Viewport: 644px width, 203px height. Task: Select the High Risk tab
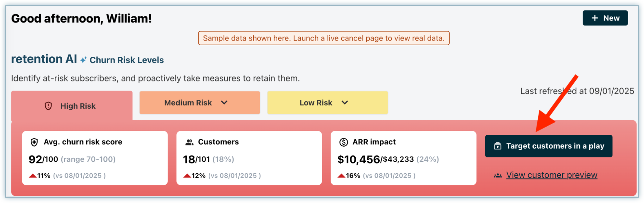click(x=72, y=106)
